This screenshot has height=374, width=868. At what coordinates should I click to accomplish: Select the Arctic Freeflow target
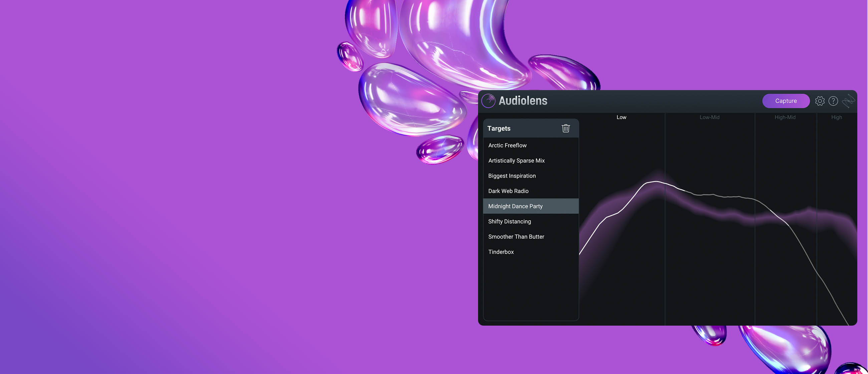(x=531, y=145)
